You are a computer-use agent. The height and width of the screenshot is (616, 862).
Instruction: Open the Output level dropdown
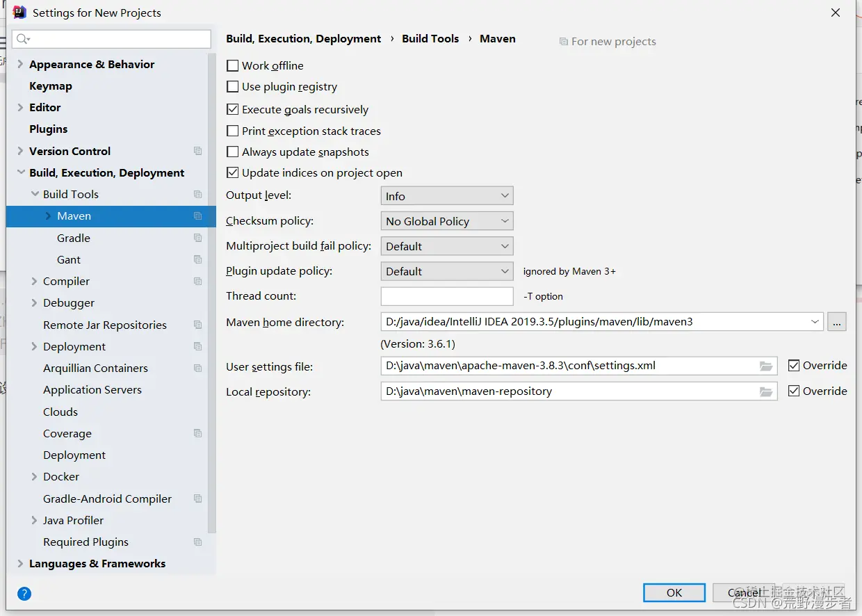coord(447,196)
